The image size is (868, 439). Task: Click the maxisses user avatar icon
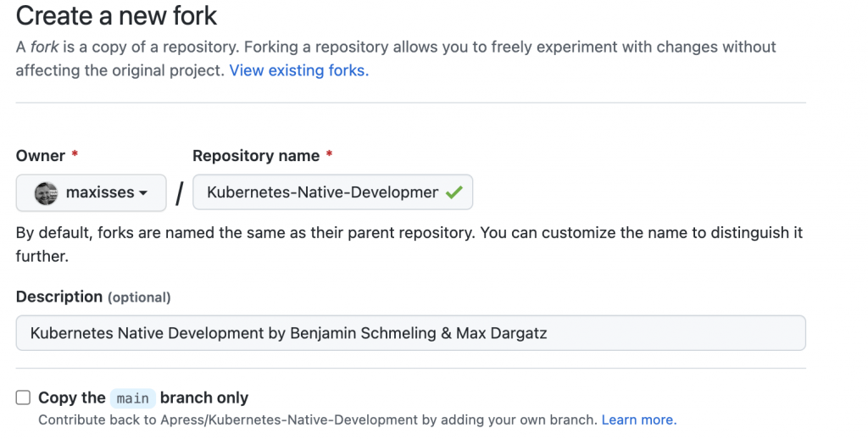pyautogui.click(x=46, y=193)
